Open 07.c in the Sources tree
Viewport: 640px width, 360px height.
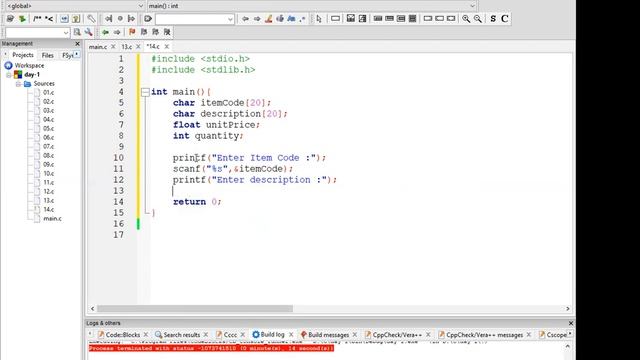click(48, 147)
